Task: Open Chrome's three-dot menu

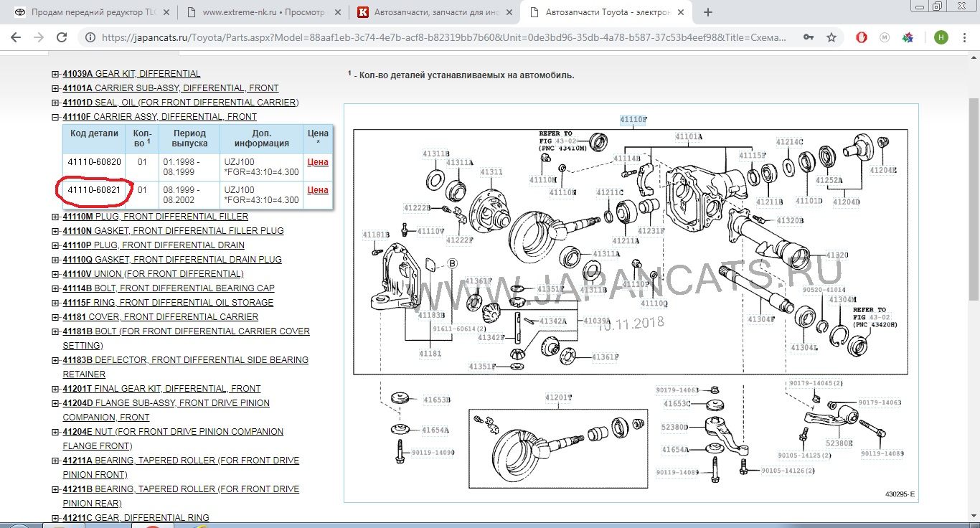Action: (963, 37)
